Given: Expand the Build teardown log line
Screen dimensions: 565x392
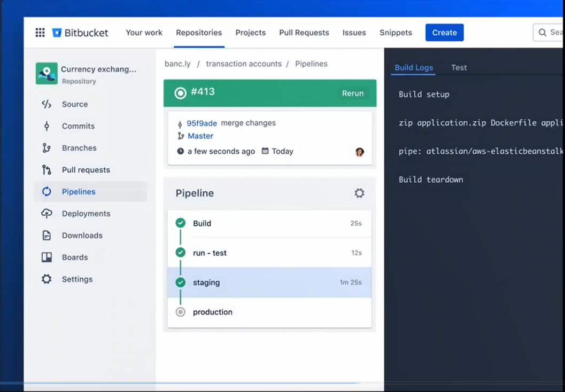Looking at the screenshot, I should pyautogui.click(x=431, y=179).
